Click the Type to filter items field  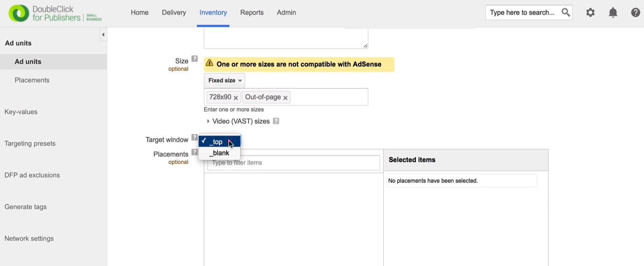(x=294, y=163)
